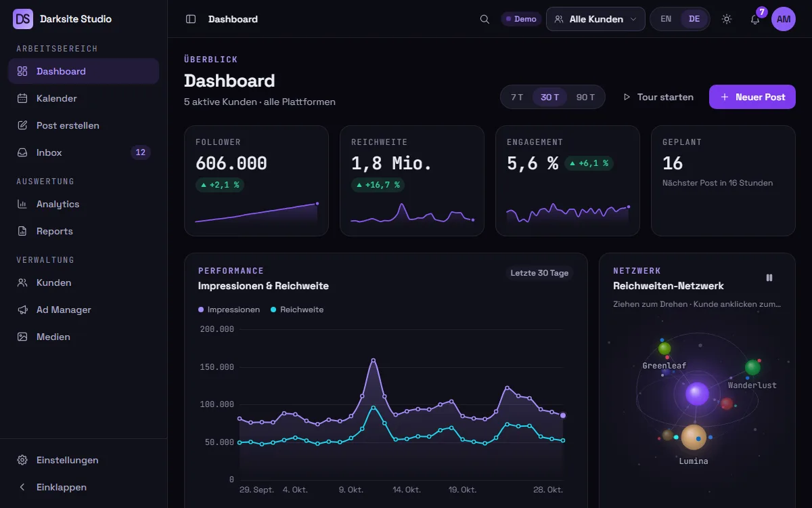The height and width of the screenshot is (508, 812).
Task: Toggle the sidebar panel icon
Action: pyautogui.click(x=191, y=19)
